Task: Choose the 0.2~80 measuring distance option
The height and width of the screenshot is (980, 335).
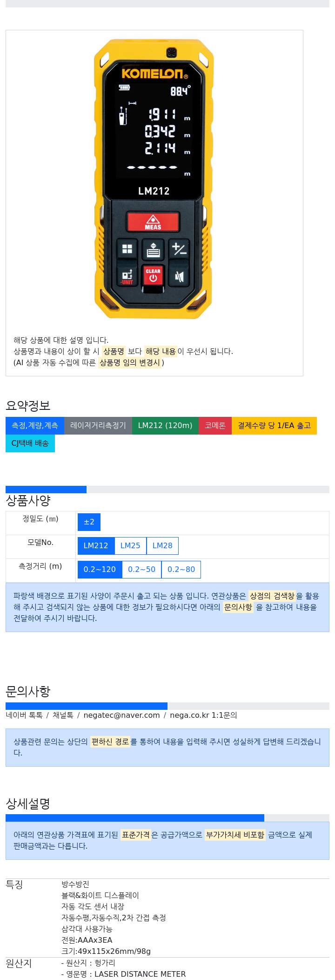Action: [181, 570]
